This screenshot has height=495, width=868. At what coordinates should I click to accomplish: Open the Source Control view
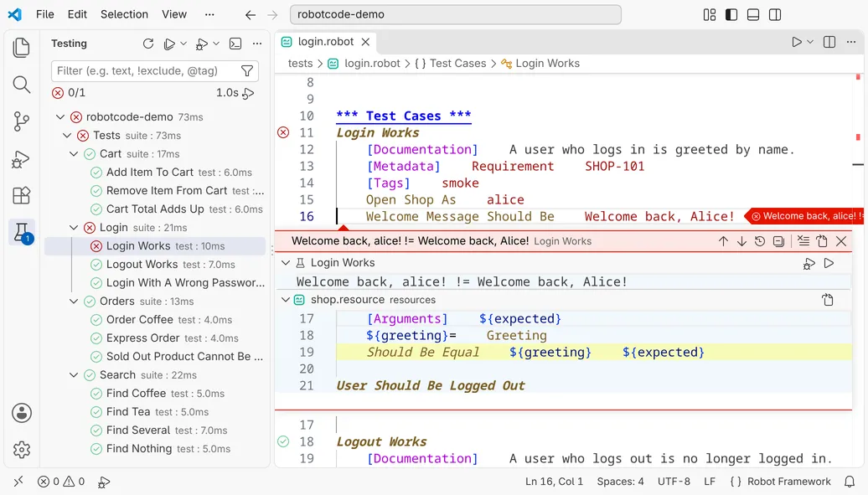[21, 121]
